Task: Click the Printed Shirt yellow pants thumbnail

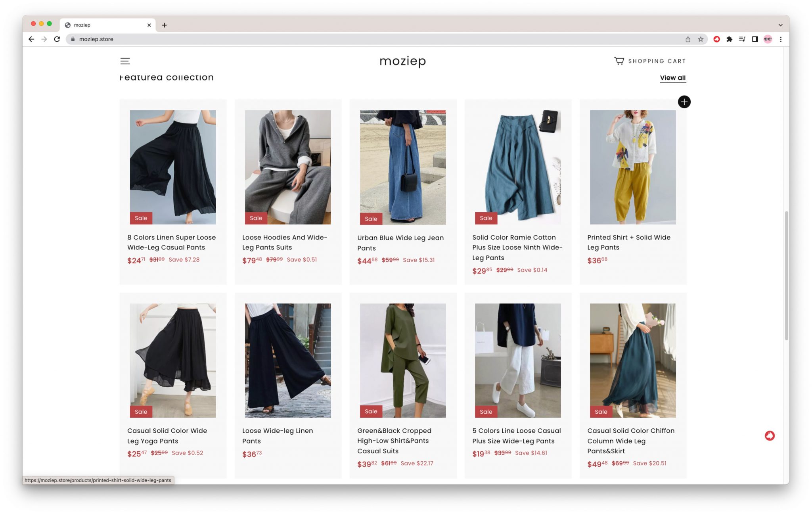Action: pos(632,167)
